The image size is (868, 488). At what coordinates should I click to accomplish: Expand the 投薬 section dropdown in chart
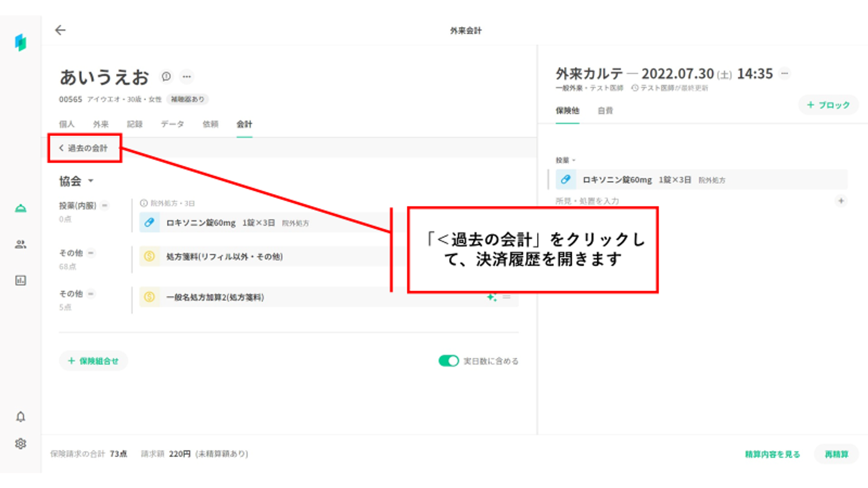point(574,160)
